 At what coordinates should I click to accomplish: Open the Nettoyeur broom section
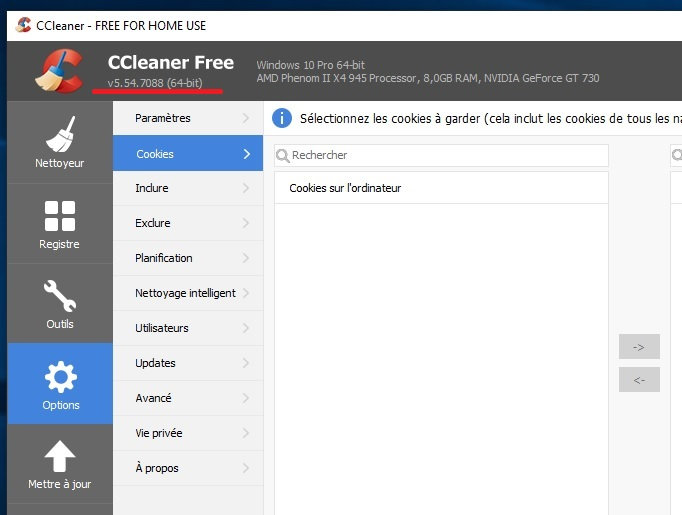pyautogui.click(x=60, y=142)
